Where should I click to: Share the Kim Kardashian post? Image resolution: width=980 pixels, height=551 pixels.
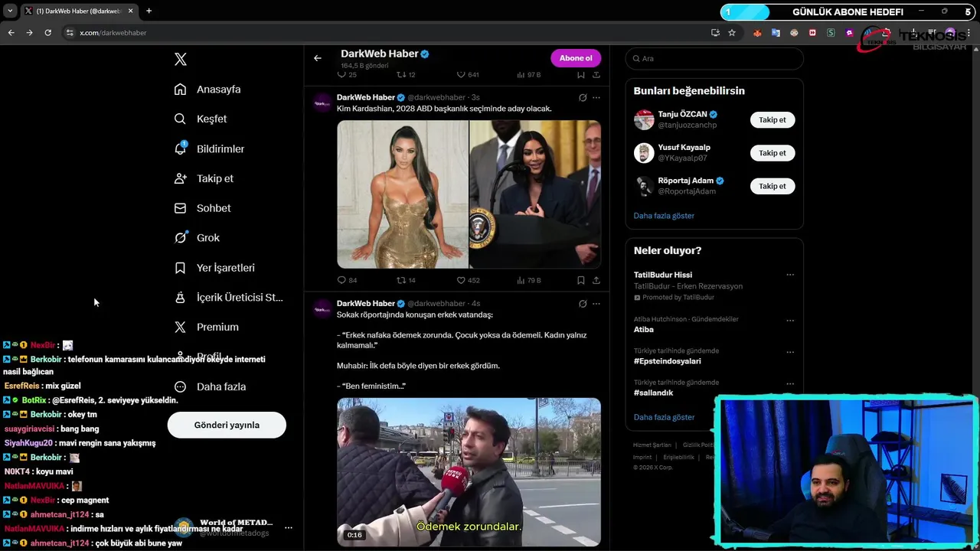(x=596, y=280)
